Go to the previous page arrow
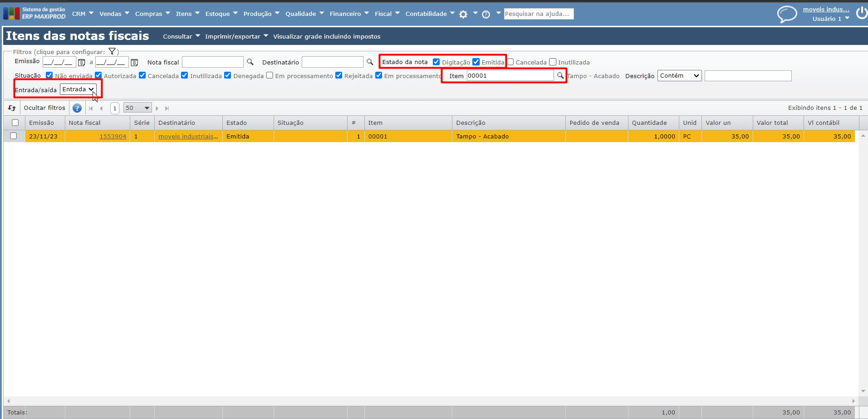 point(101,108)
